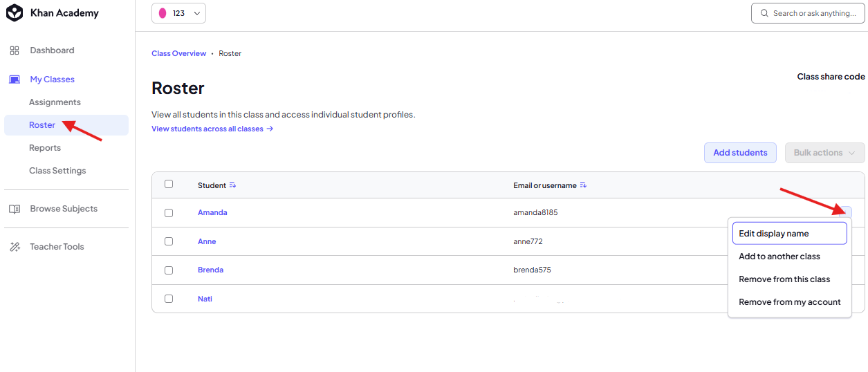Click username anne772
Image resolution: width=868 pixels, height=372 pixels.
pos(528,241)
